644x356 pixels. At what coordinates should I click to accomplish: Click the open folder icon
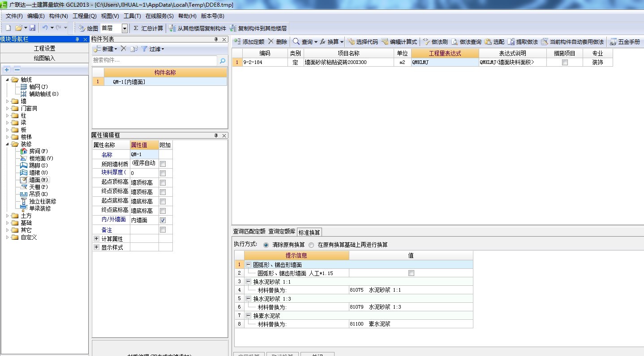click(18, 28)
